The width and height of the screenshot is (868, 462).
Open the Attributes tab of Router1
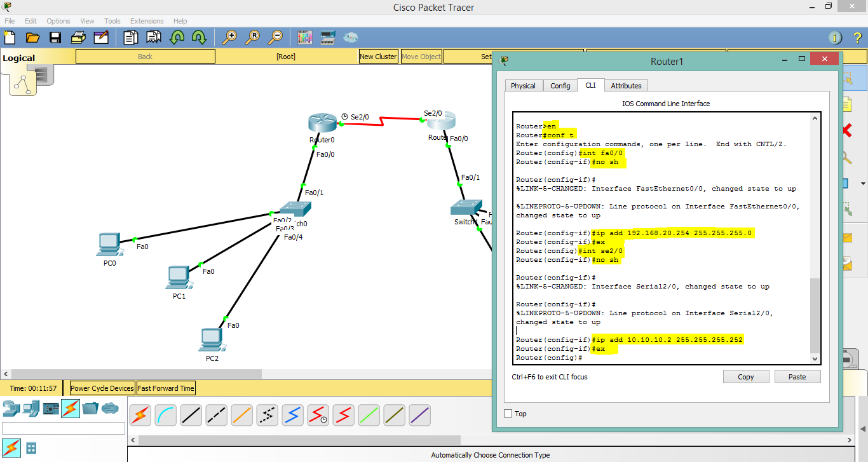[626, 85]
